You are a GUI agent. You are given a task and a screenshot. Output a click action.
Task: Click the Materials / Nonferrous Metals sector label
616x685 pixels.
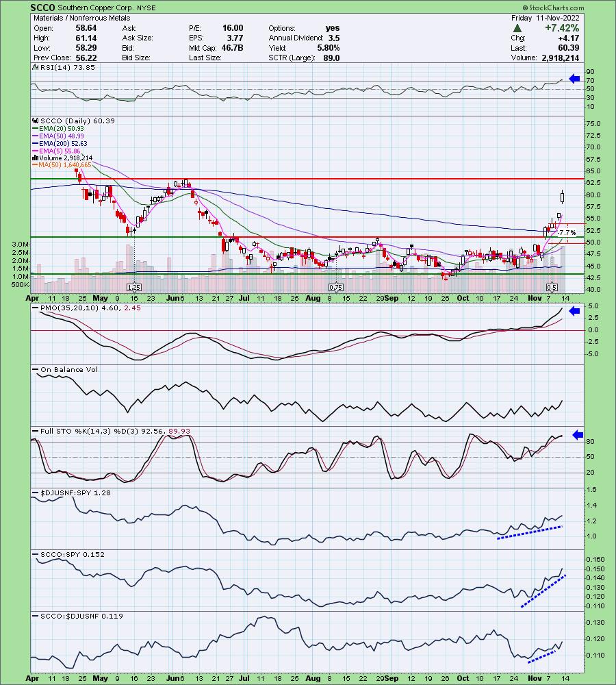click(x=81, y=18)
